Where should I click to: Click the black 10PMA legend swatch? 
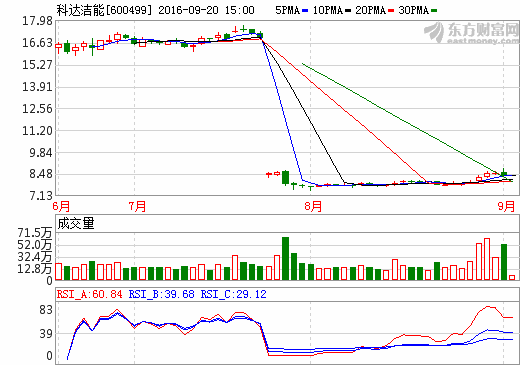348,11
